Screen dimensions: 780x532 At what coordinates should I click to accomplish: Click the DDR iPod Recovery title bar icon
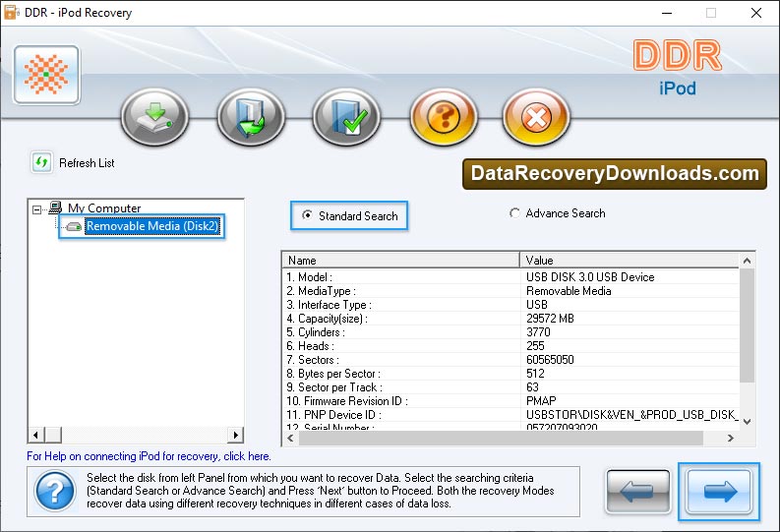pos(11,13)
